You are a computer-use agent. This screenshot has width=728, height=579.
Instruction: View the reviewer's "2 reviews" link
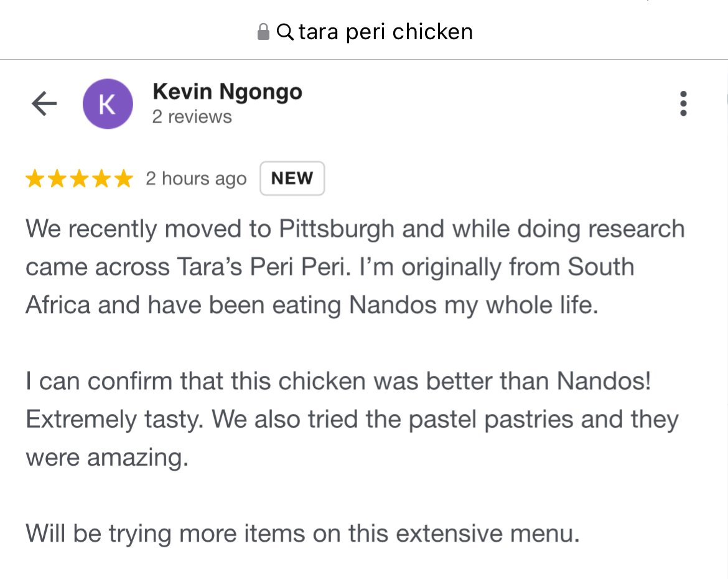pyautogui.click(x=192, y=117)
